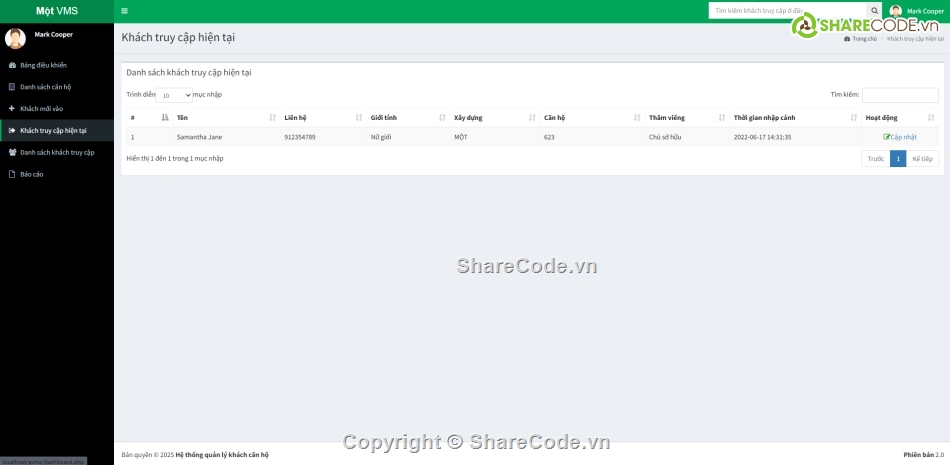Click edit icon in Cập nhật action

click(886, 137)
